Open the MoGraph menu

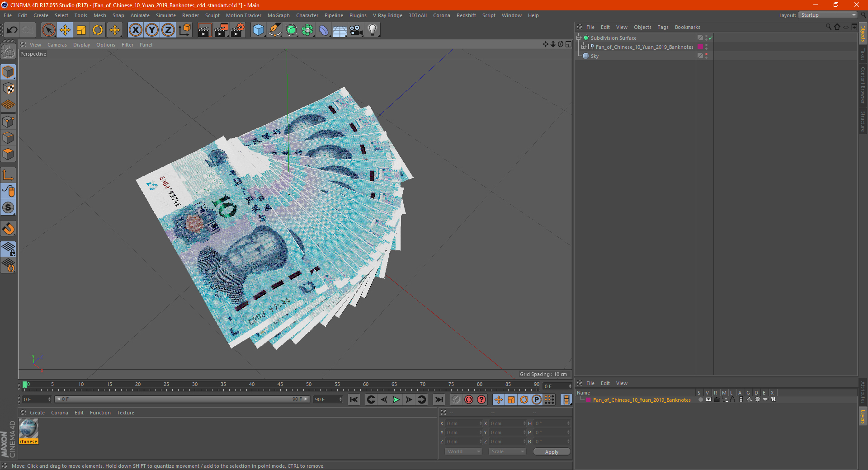(x=278, y=15)
